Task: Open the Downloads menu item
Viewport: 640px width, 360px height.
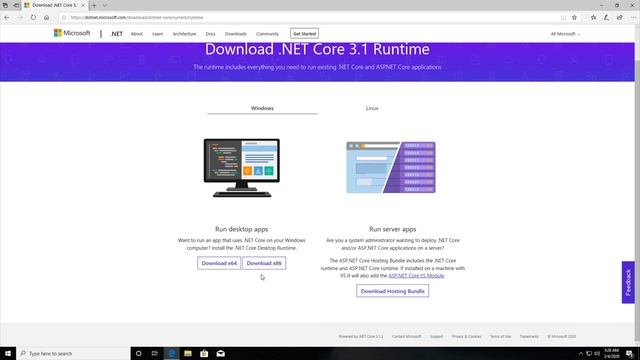Action: point(236,34)
